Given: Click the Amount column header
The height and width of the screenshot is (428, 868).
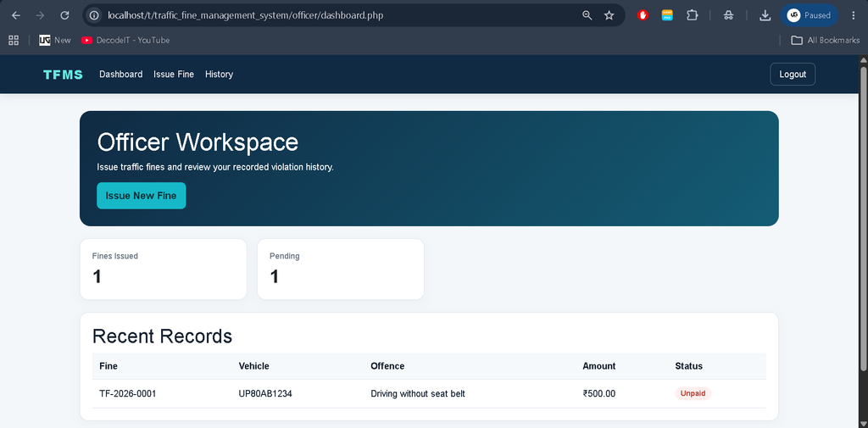Looking at the screenshot, I should point(599,366).
